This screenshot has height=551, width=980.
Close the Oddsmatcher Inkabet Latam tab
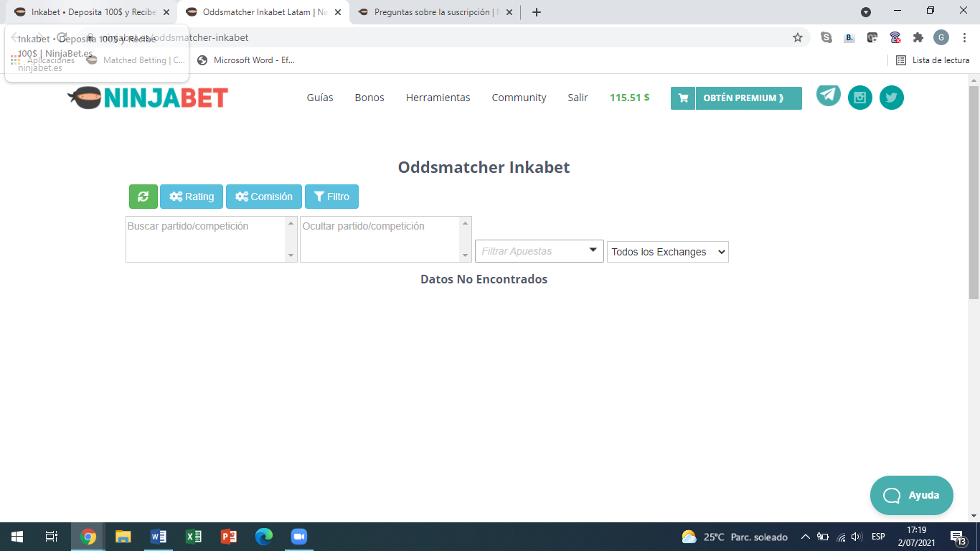pyautogui.click(x=338, y=12)
